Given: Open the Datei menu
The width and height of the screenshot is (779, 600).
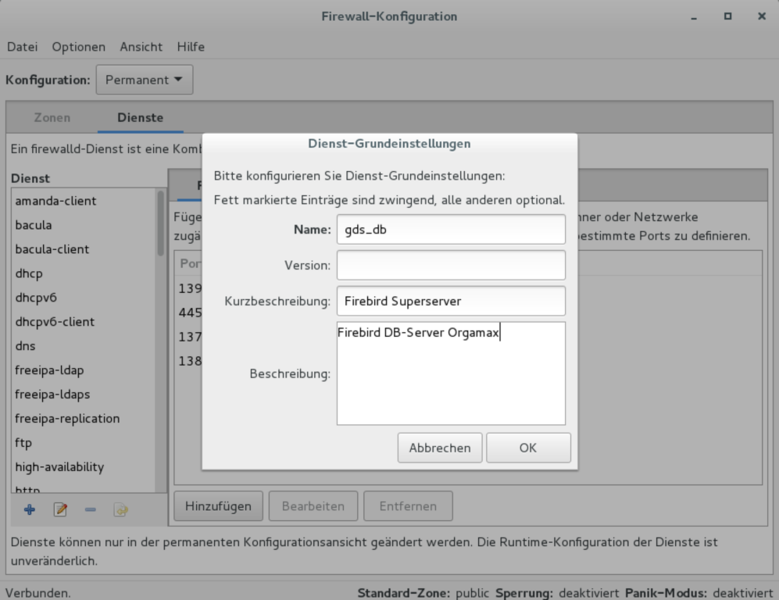Looking at the screenshot, I should (x=22, y=47).
